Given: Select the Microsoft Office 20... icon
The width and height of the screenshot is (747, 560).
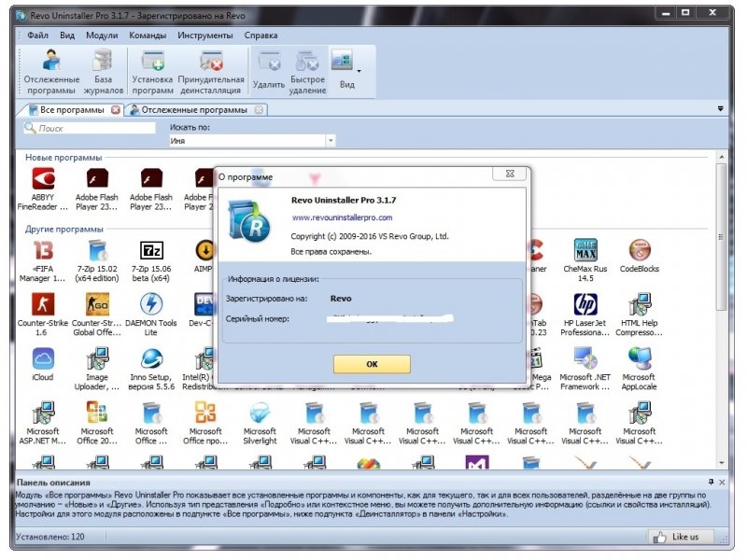Looking at the screenshot, I should [x=97, y=424].
